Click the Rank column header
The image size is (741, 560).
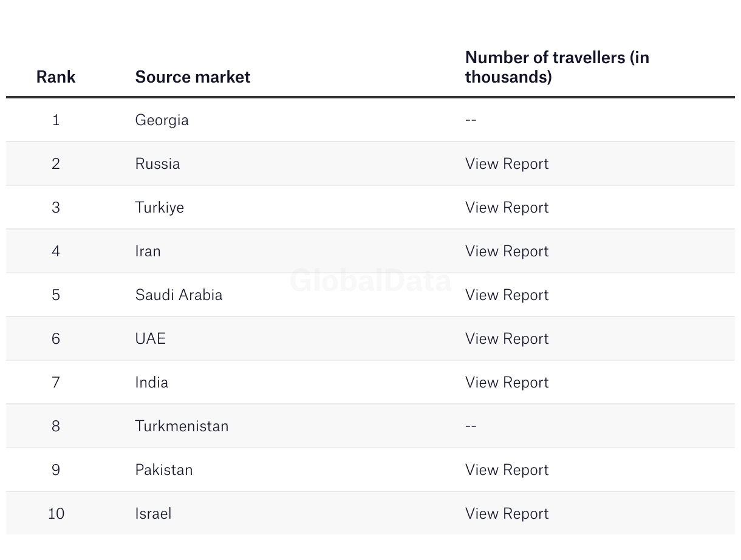pyautogui.click(x=56, y=77)
